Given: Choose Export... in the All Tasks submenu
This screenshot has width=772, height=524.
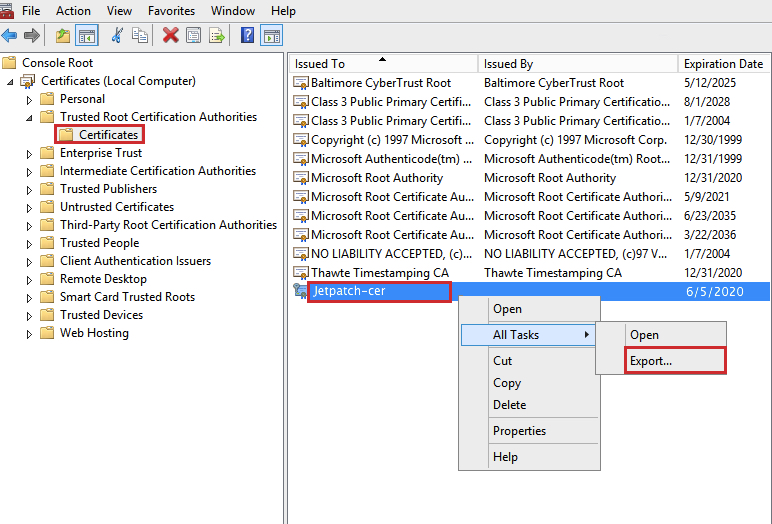Looking at the screenshot, I should (x=675, y=360).
